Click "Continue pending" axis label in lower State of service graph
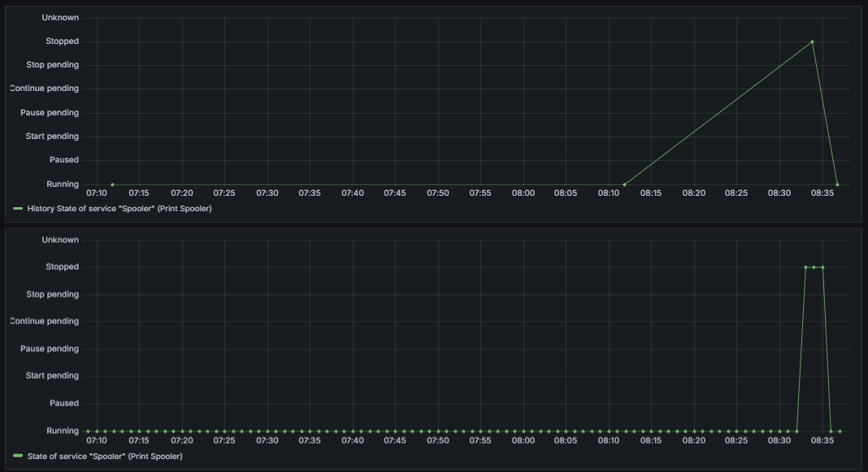Screen dimensions: 868x472 44,322
